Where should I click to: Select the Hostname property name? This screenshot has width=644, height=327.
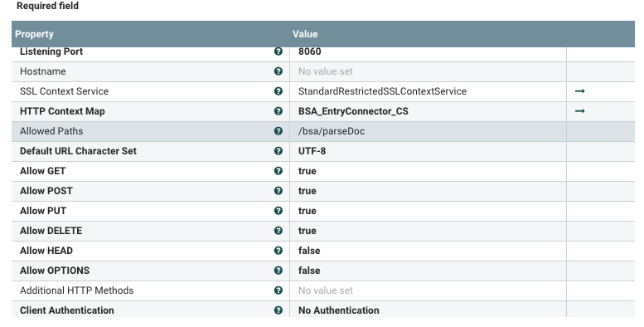[x=43, y=71]
